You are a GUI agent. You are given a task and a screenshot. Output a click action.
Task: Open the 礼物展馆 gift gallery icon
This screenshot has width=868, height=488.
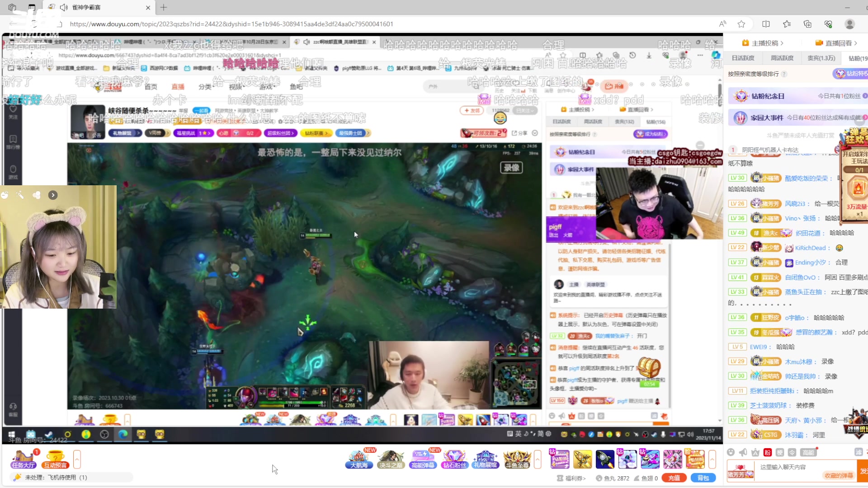(486, 459)
